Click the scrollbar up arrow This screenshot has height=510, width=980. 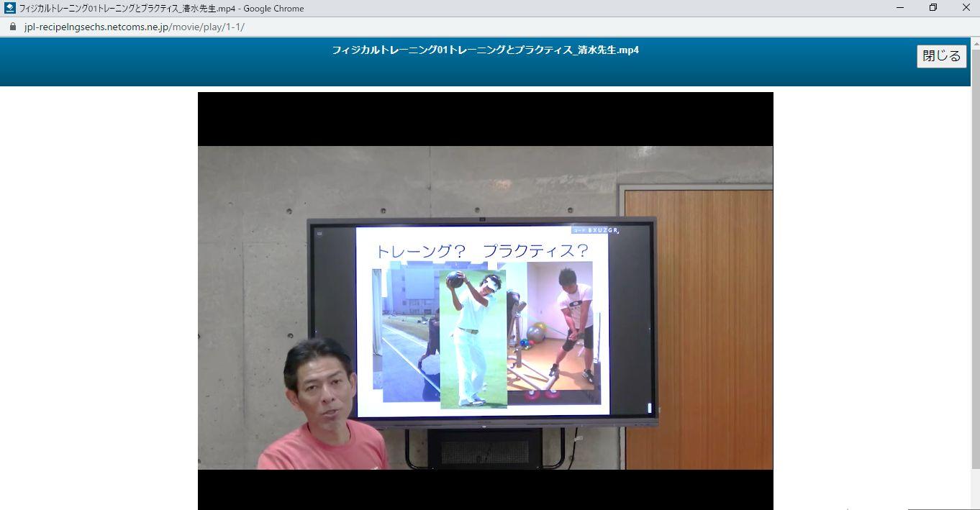(x=975, y=42)
